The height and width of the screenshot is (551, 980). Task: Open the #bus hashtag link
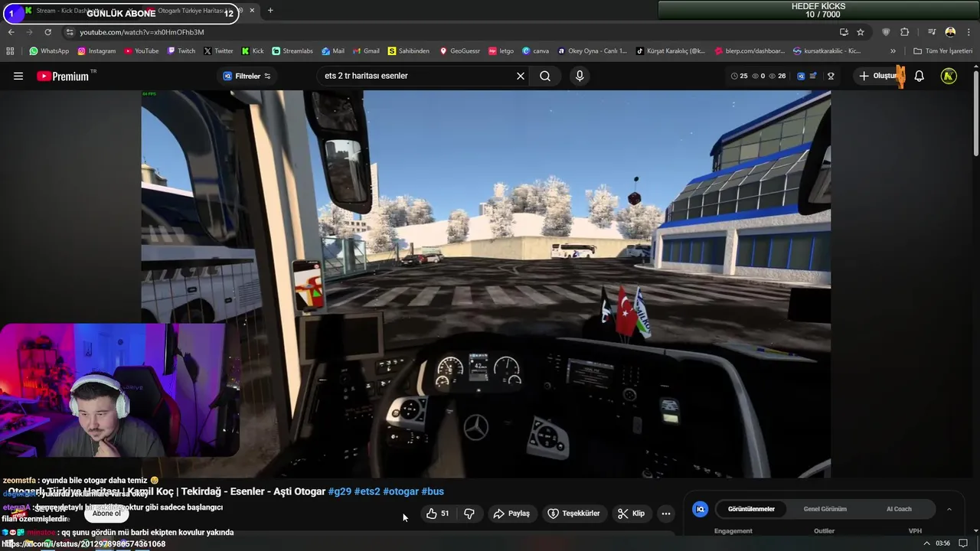tap(433, 491)
